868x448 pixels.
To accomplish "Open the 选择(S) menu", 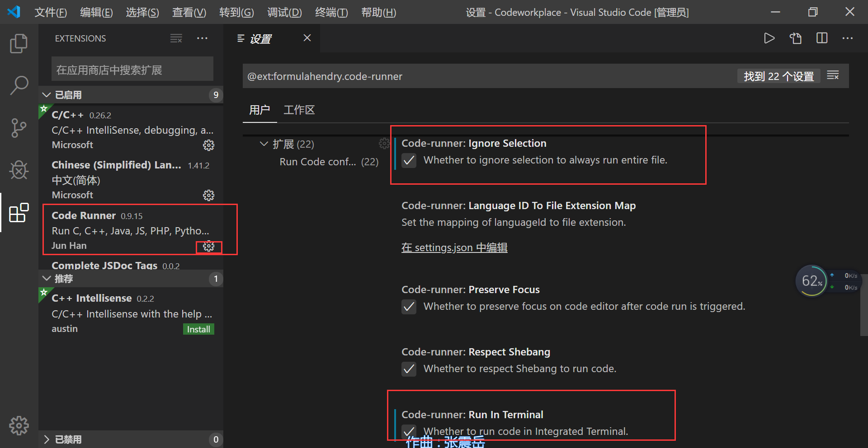I will point(142,12).
